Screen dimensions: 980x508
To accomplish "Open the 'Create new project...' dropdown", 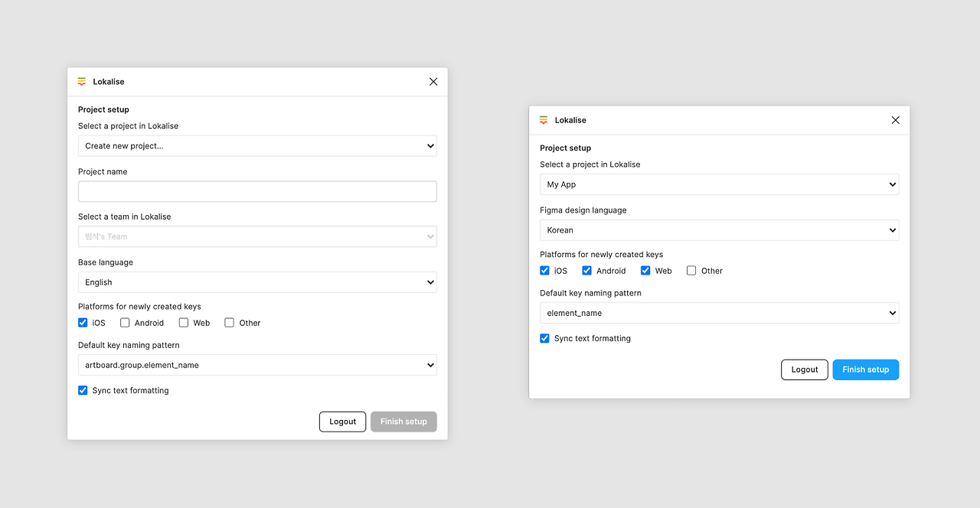I will click(x=257, y=146).
